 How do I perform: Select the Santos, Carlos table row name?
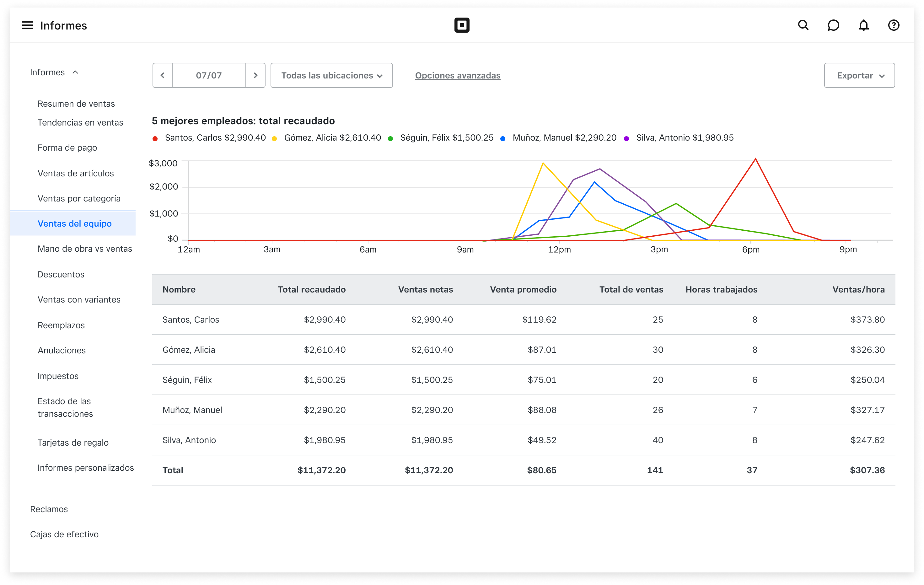click(191, 319)
